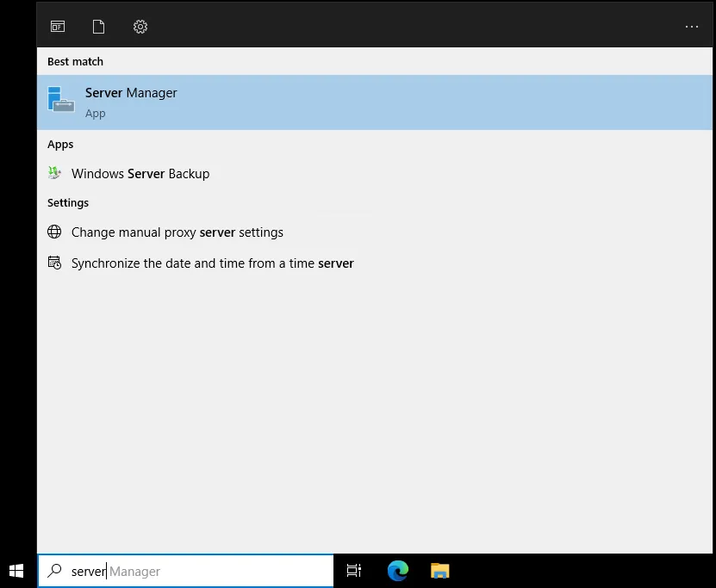
Task: Click the Windows Server Backup icon
Action: coord(54,173)
